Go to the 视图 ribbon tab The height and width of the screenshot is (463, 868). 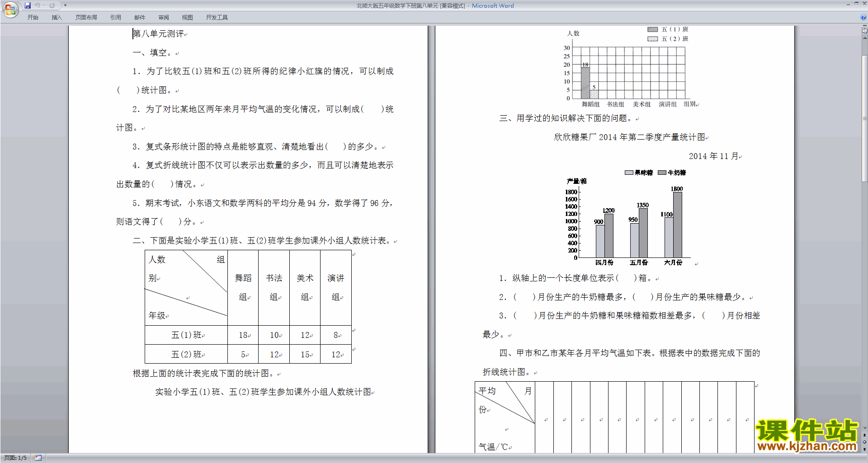(x=188, y=18)
